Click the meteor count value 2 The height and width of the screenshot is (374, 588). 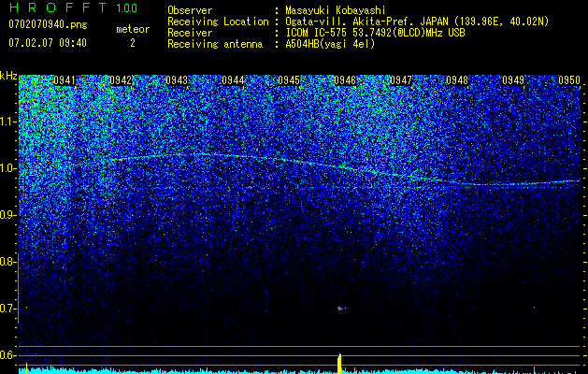tap(133, 43)
